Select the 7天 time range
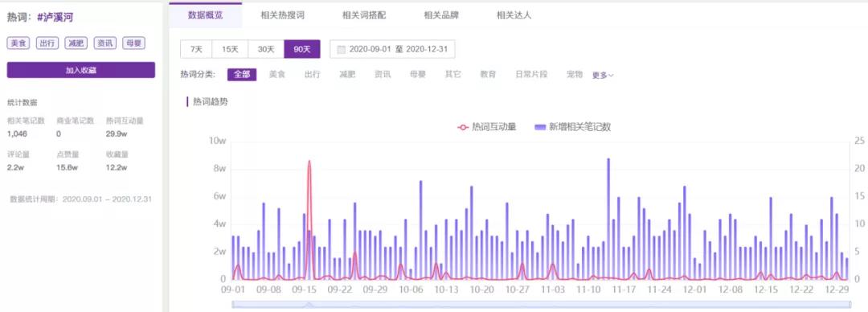The width and height of the screenshot is (868, 312). (x=197, y=49)
